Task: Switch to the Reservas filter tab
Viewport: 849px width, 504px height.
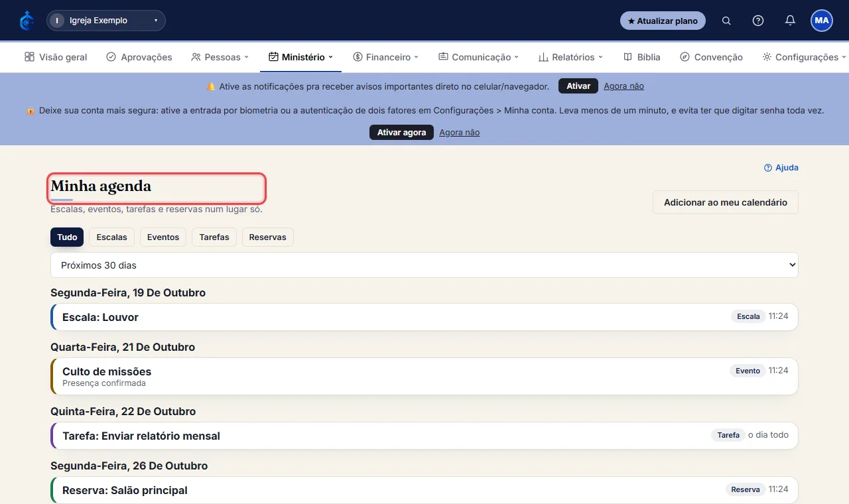Action: coord(268,237)
